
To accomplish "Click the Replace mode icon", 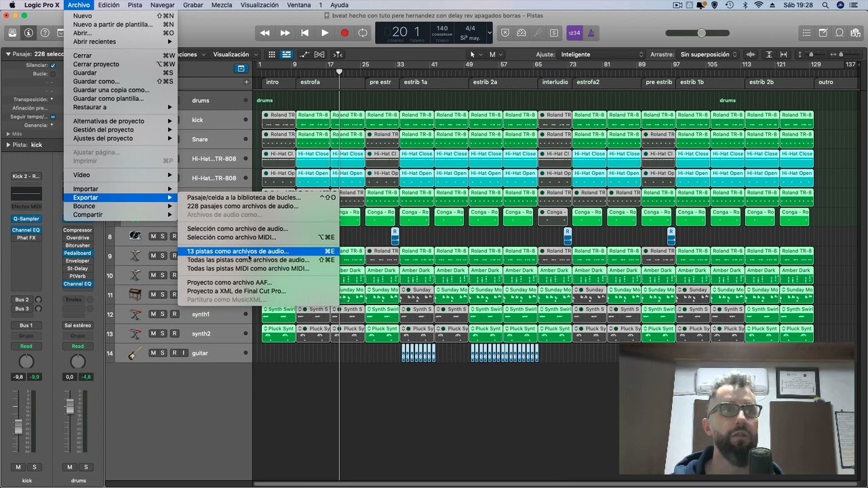I will tap(505, 33).
